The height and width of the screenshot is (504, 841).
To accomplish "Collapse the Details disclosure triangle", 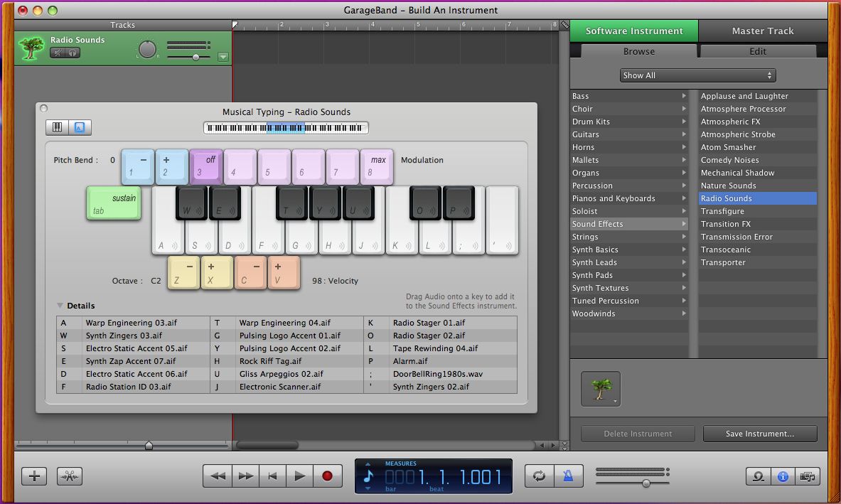I will coord(60,306).
